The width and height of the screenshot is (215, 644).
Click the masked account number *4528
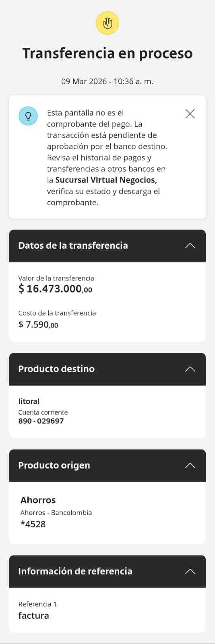coord(33,524)
